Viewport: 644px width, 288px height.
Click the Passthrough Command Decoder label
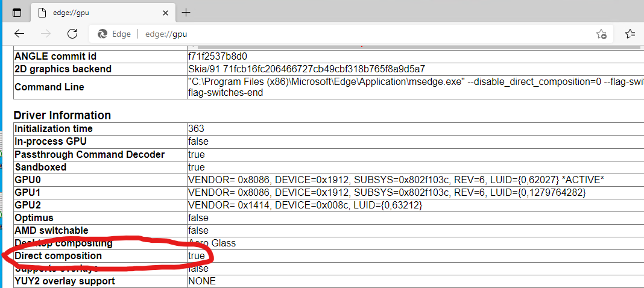(89, 155)
